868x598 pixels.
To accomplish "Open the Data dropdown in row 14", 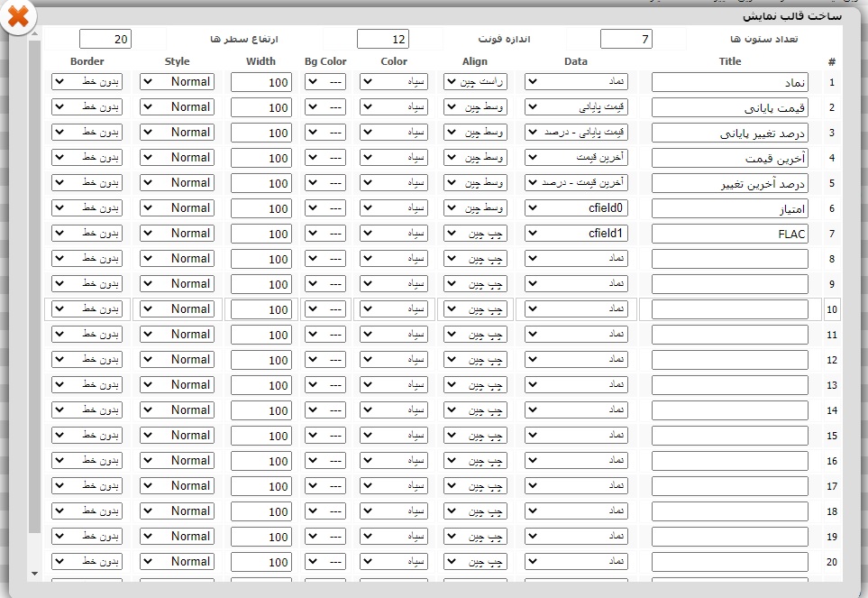I will pyautogui.click(x=576, y=409).
